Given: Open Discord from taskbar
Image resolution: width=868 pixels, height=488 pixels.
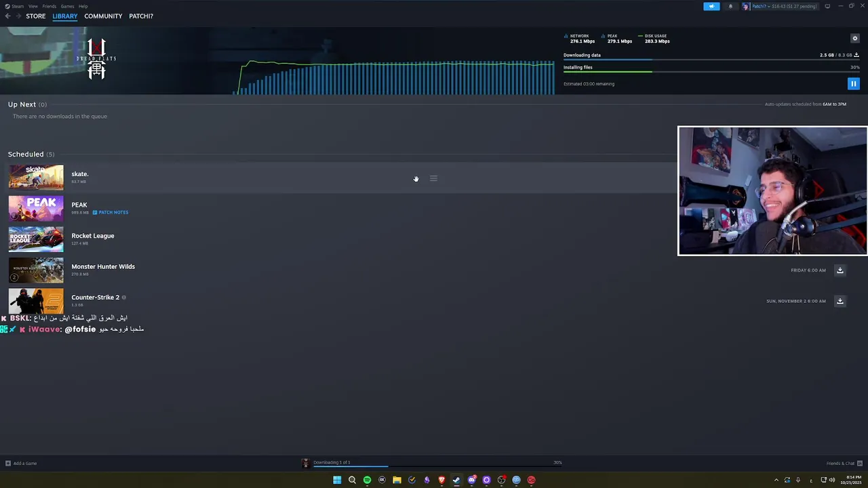Looking at the screenshot, I should (471, 480).
